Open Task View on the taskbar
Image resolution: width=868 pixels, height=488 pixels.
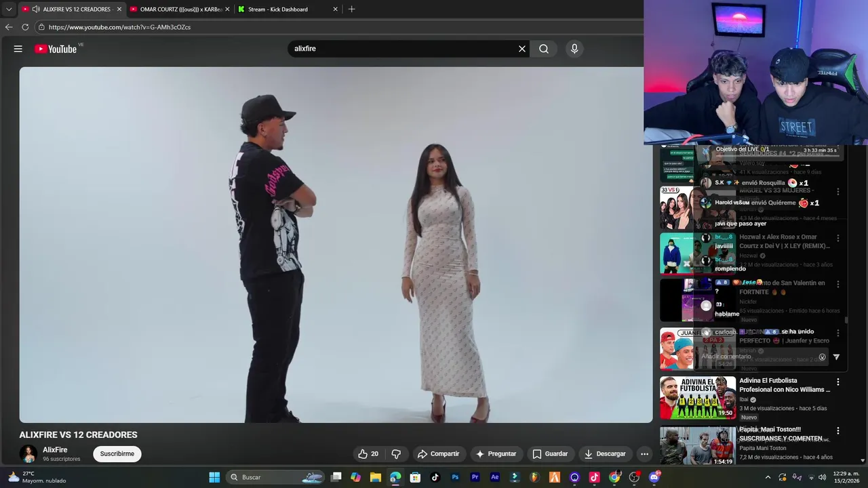pos(336,477)
